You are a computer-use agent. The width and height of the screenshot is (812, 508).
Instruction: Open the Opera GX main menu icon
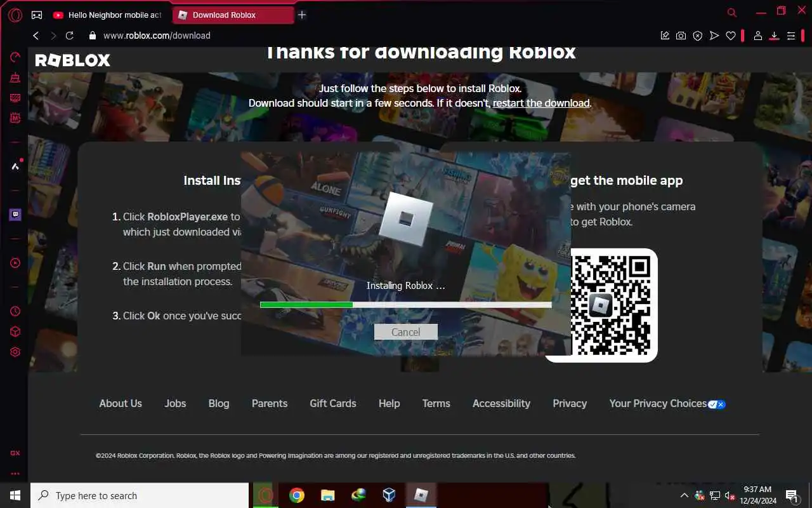point(15,15)
